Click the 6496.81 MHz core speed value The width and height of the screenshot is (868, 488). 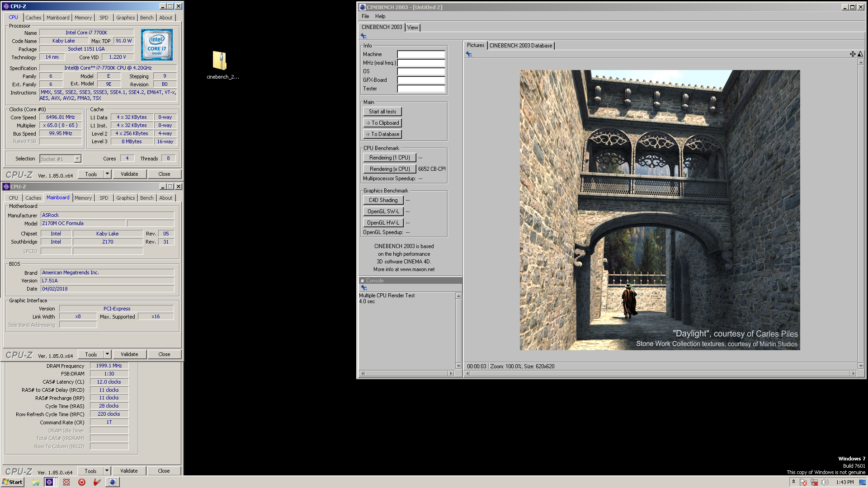[x=61, y=117]
